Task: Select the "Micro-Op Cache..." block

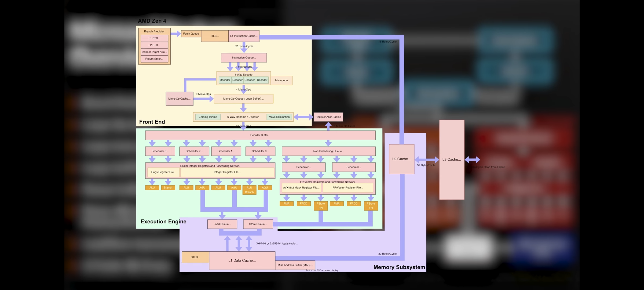Action: pyautogui.click(x=180, y=99)
